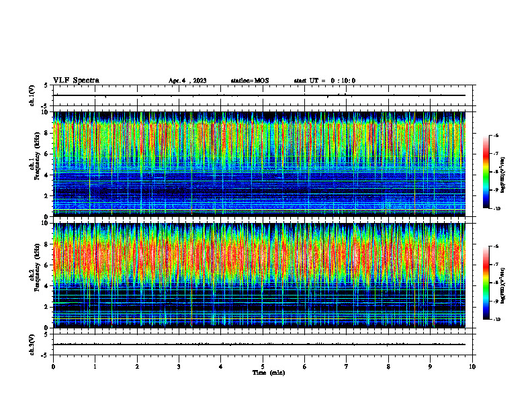532x411 pixels.
Task: Click the "start UT = 0:10:0" header text
Action: pyautogui.click(x=324, y=81)
